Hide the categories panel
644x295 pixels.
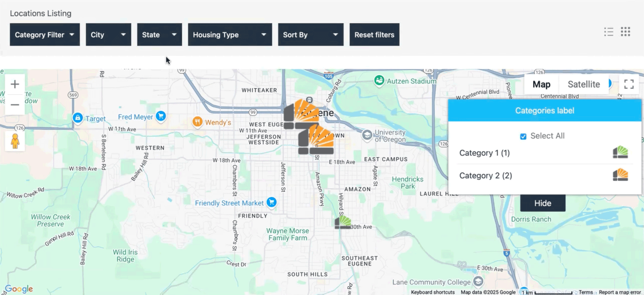pos(542,203)
